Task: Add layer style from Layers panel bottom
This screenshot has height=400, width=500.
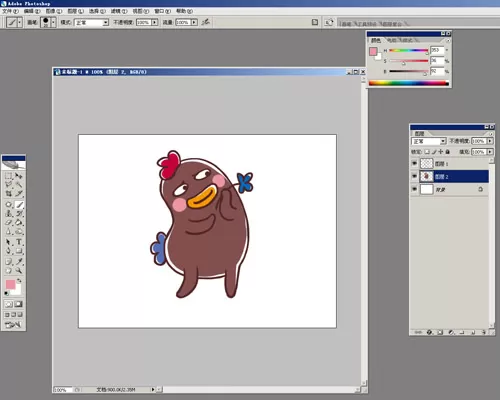Action: (429, 332)
